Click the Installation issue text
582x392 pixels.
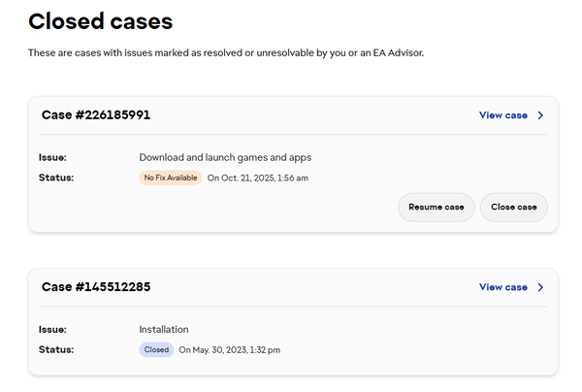click(x=164, y=329)
